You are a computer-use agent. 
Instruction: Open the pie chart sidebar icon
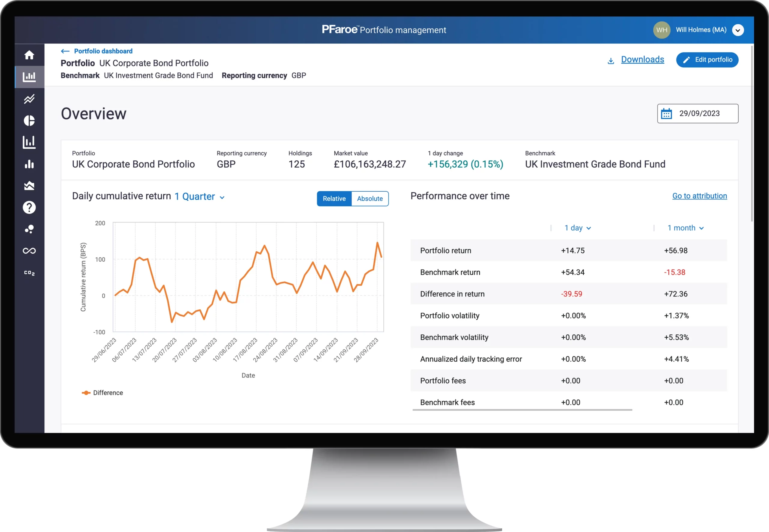(29, 121)
